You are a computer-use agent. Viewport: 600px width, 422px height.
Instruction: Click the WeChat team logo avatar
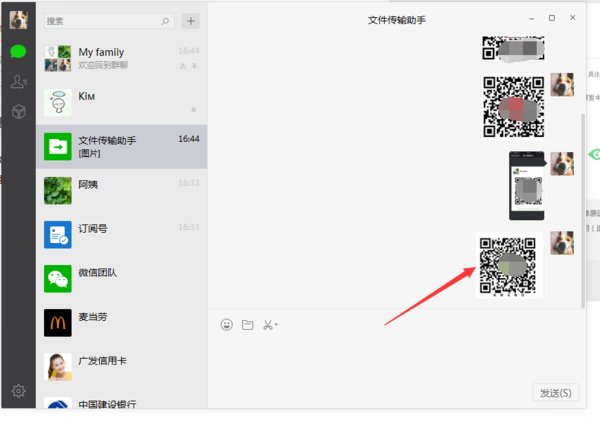[58, 279]
